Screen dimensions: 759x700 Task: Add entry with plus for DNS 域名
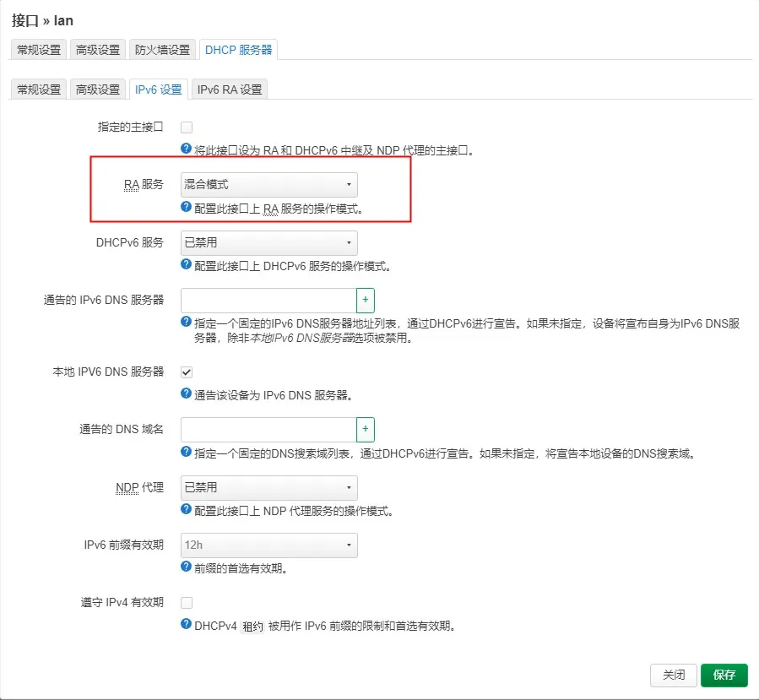[366, 430]
